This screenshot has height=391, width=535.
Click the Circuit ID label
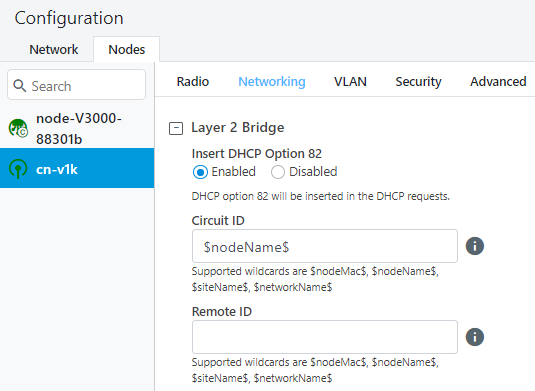(x=218, y=220)
